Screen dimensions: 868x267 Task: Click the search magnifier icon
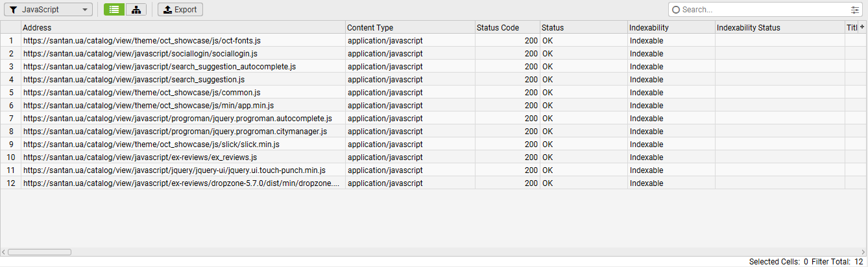(676, 10)
